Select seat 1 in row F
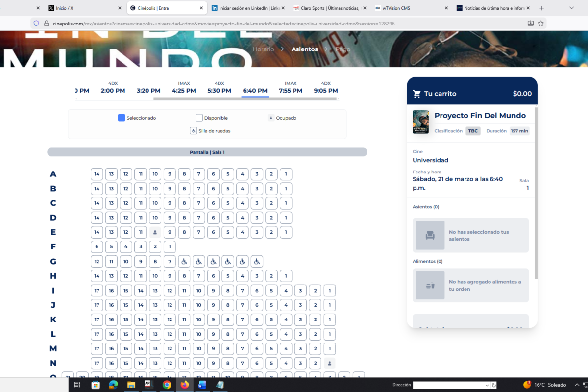588x392 pixels. (170, 247)
